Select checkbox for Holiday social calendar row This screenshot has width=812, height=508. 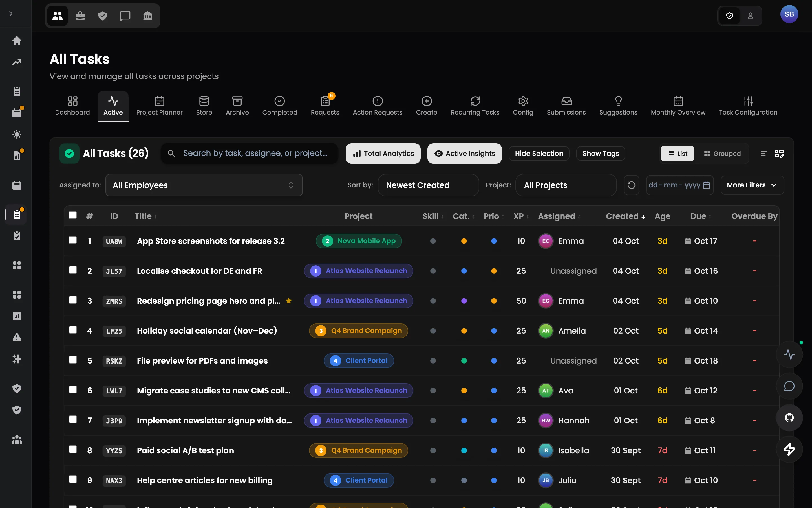click(72, 330)
